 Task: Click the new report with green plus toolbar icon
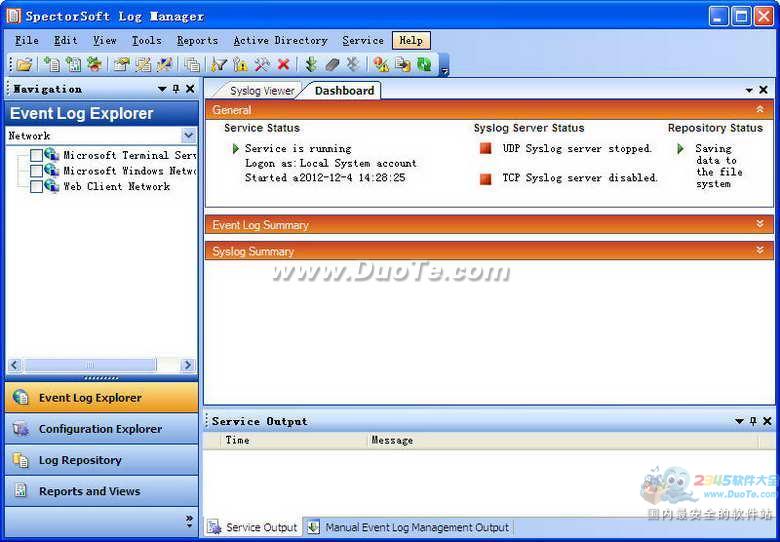click(x=73, y=65)
